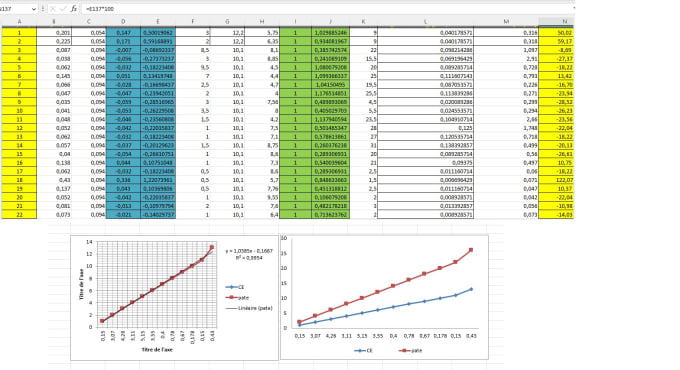Open the Insert Function fx icon
The image size is (680, 370).
(x=74, y=9)
